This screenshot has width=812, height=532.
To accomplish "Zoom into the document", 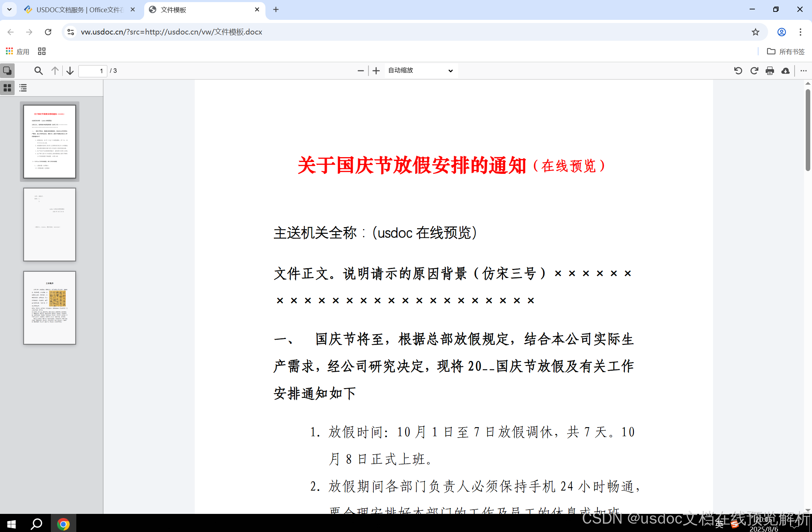I will (x=376, y=70).
